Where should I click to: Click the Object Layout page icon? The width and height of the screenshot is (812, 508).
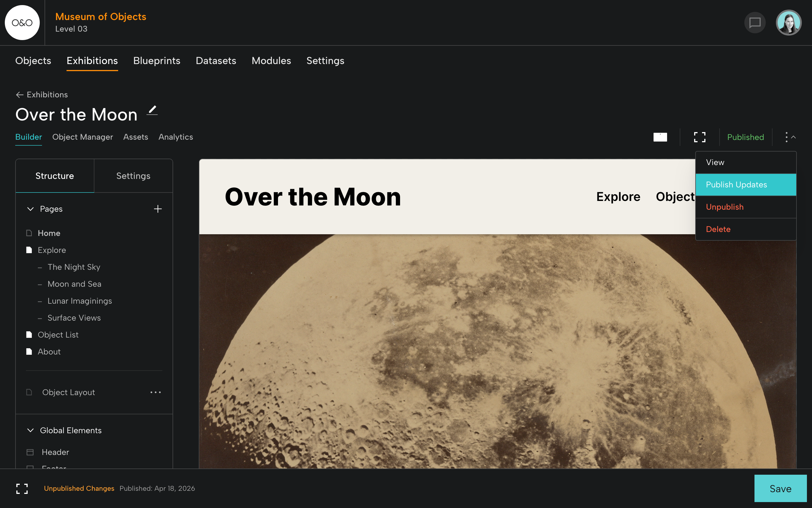[x=29, y=392]
